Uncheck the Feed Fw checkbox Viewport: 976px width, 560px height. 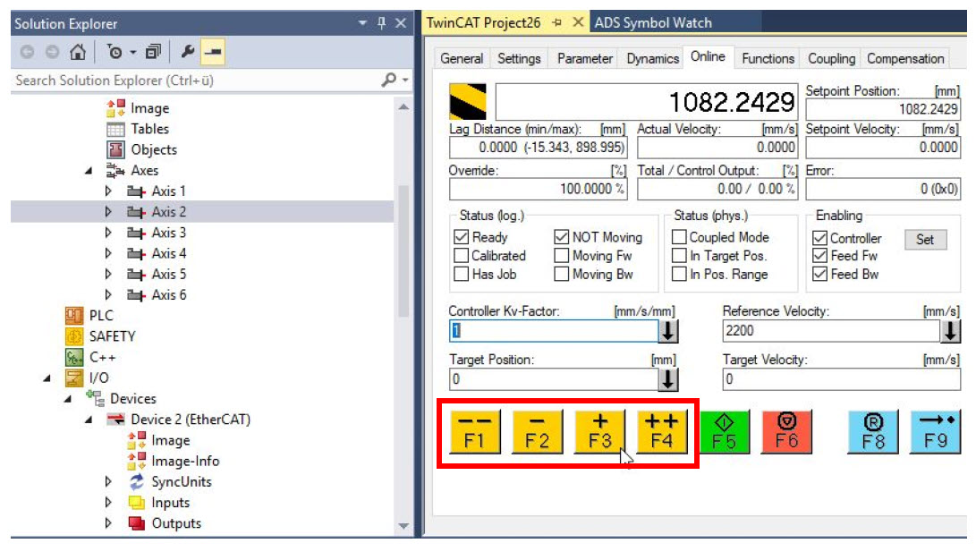click(819, 256)
